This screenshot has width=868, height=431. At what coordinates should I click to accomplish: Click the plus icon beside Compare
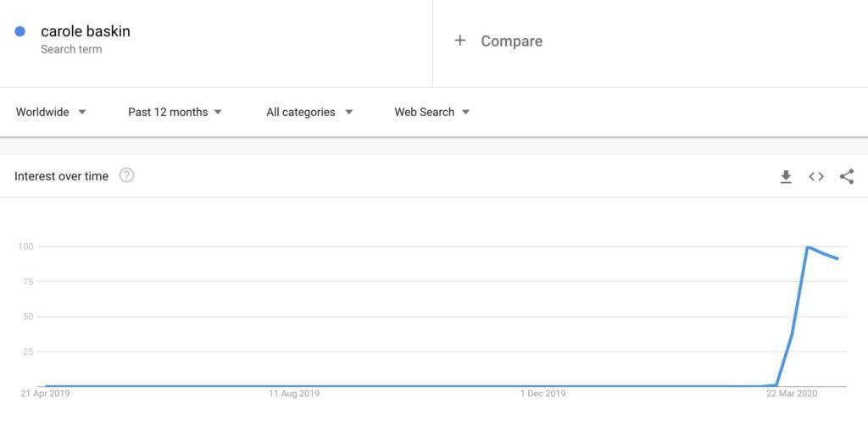point(459,40)
